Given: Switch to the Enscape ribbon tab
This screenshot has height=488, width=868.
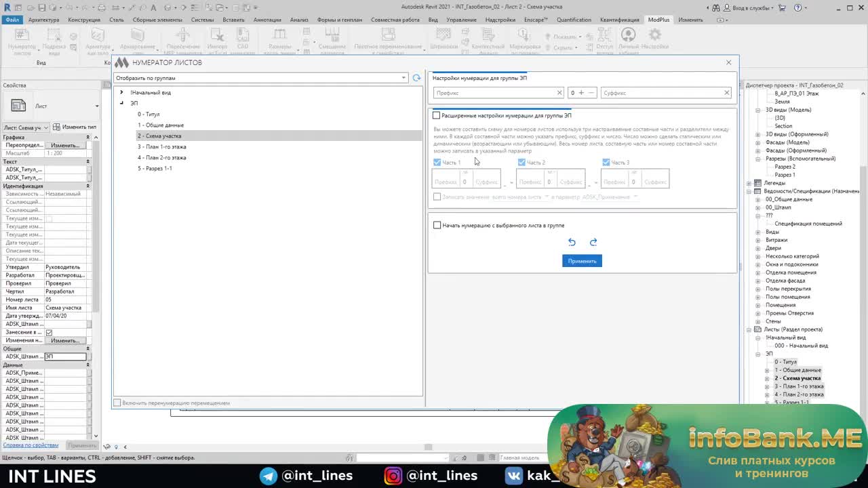Looking at the screenshot, I should coord(536,20).
